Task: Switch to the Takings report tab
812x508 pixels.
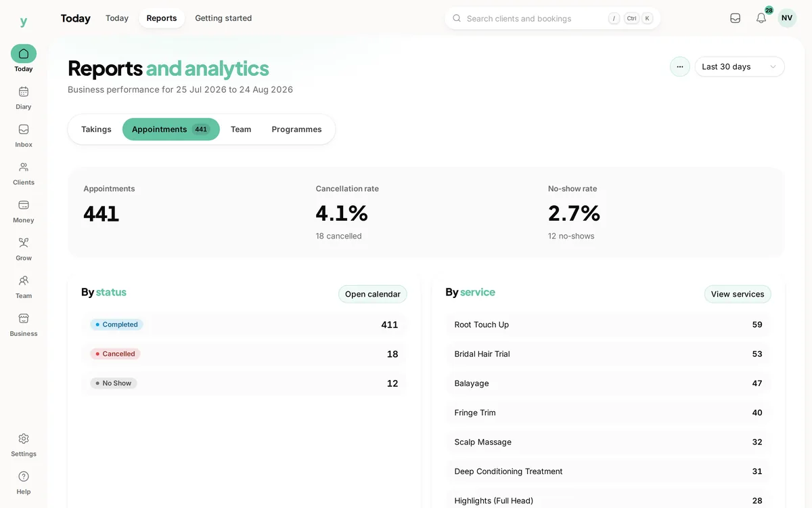Action: 96,129
